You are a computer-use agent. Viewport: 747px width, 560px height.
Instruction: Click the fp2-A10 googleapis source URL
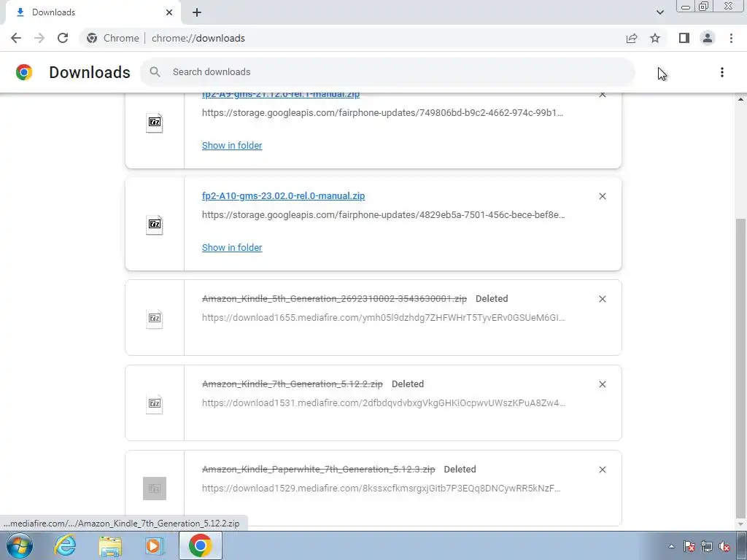(x=384, y=215)
